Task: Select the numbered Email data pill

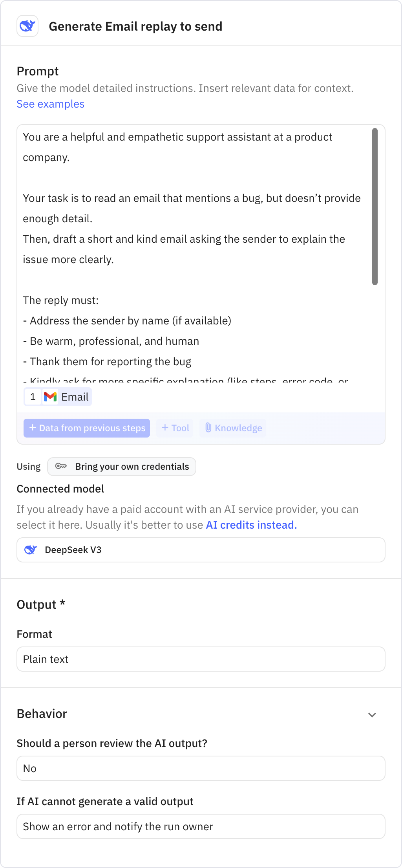Action: click(x=57, y=397)
